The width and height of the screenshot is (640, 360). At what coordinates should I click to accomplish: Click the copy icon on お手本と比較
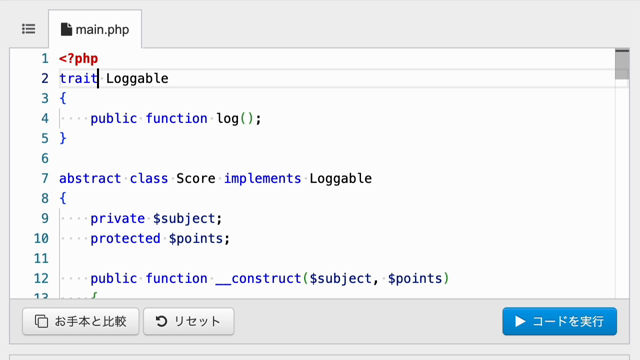tap(41, 321)
